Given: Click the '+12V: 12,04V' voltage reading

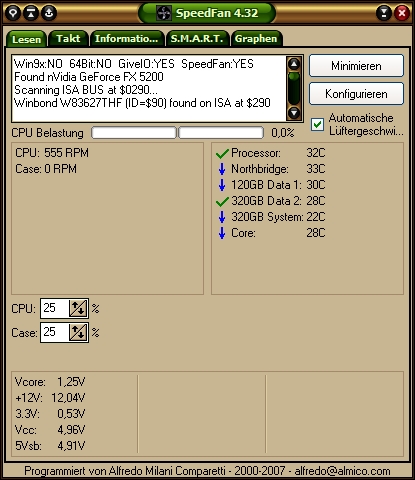Looking at the screenshot, I should (50, 398).
